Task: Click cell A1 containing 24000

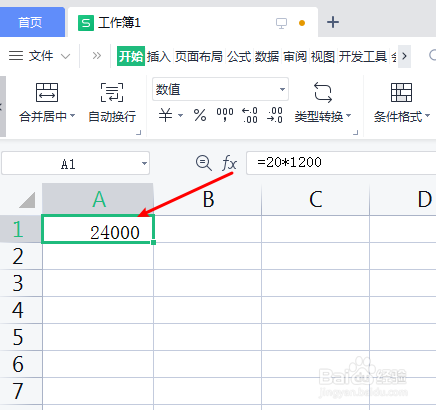Action: [98, 229]
